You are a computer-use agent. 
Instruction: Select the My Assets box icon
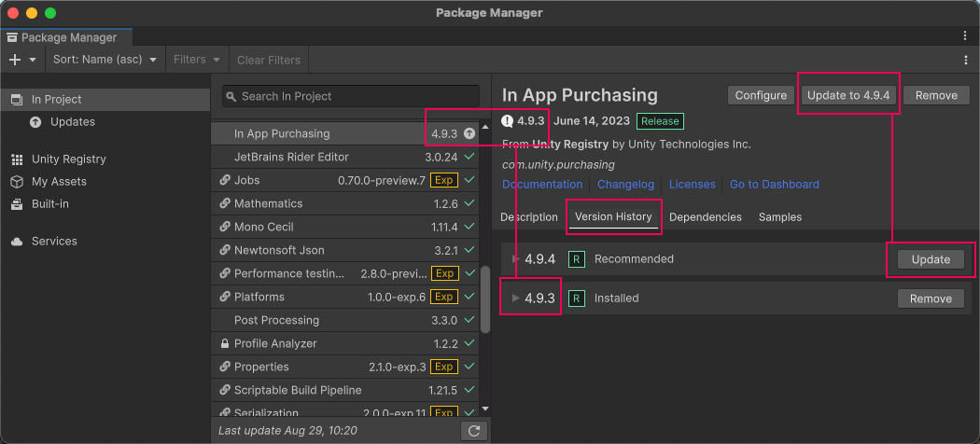[x=17, y=182]
